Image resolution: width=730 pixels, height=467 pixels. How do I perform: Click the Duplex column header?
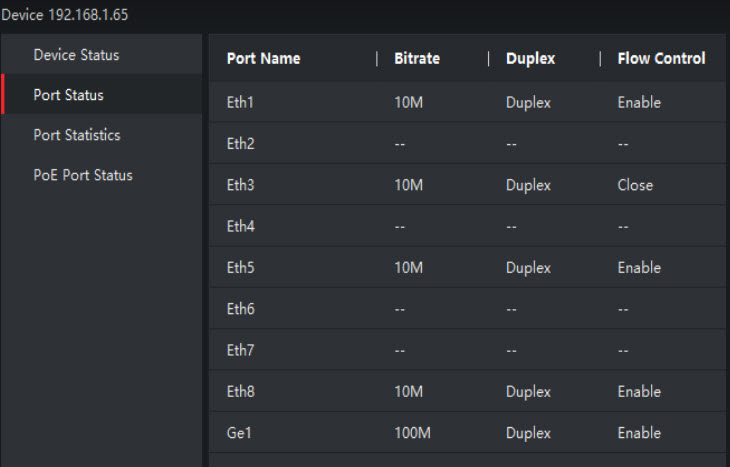pos(531,59)
